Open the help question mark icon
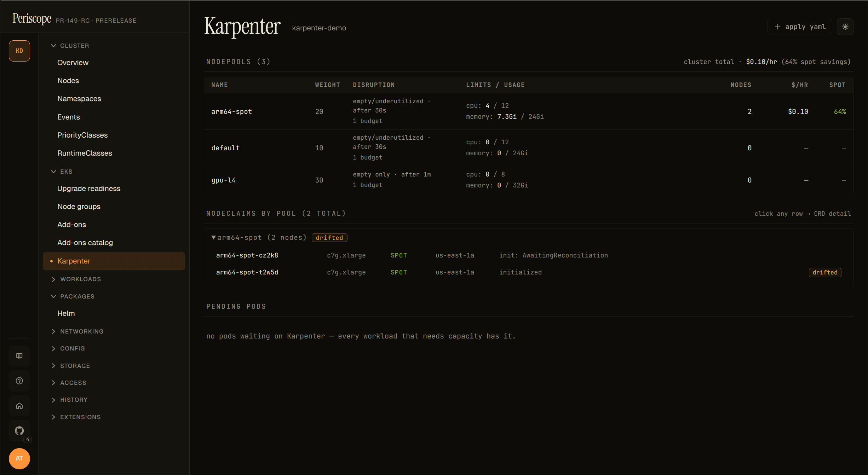The width and height of the screenshot is (868, 475). 19,381
